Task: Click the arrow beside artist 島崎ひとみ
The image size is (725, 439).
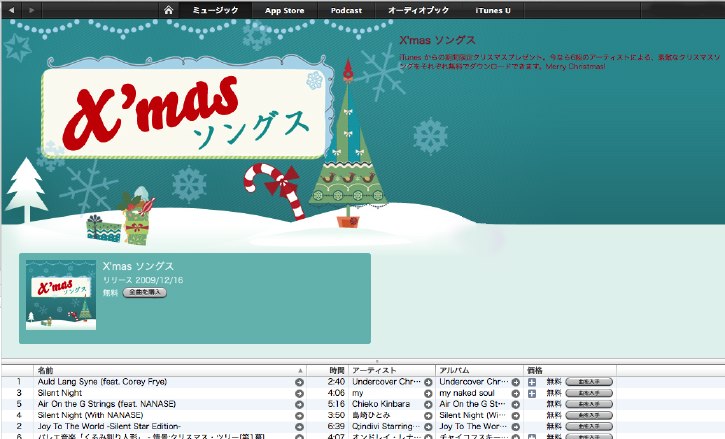Action: 428,415
